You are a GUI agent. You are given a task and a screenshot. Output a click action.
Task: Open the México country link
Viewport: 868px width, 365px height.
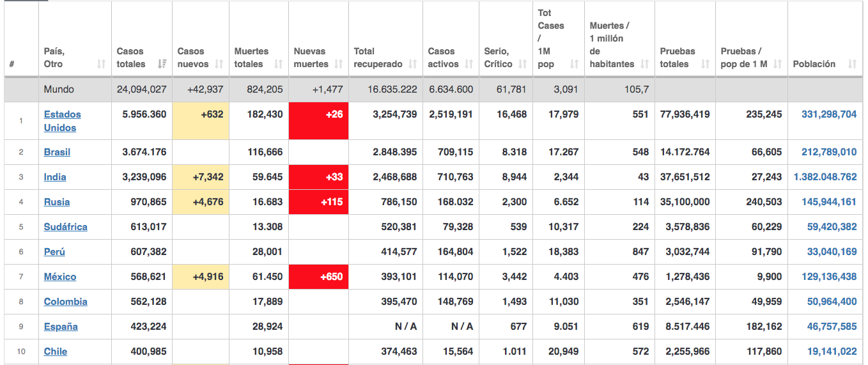(60, 277)
